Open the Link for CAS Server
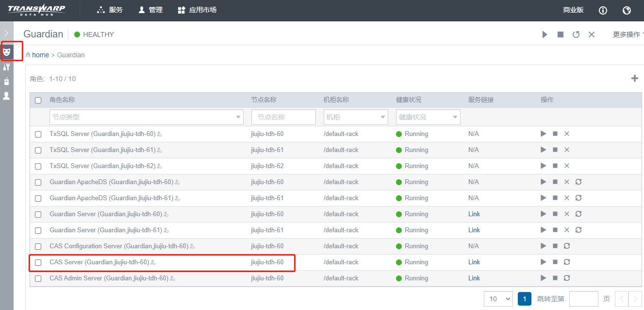 click(474, 262)
